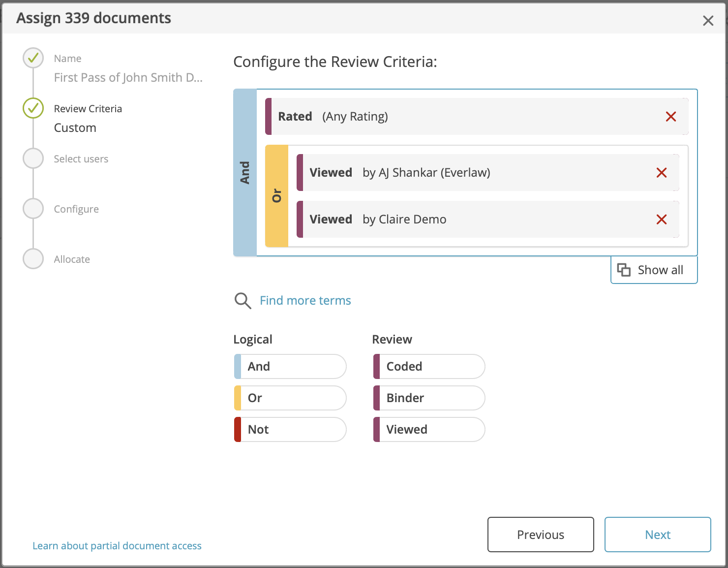Remove the Viewed by AJ Shankar criterion

click(661, 173)
